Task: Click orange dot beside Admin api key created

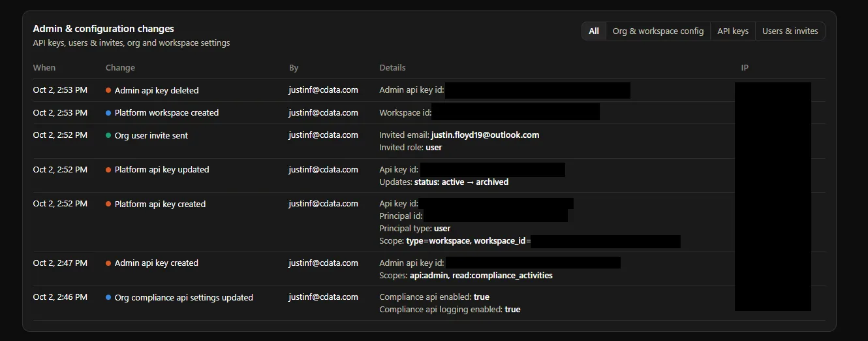Action: point(108,263)
